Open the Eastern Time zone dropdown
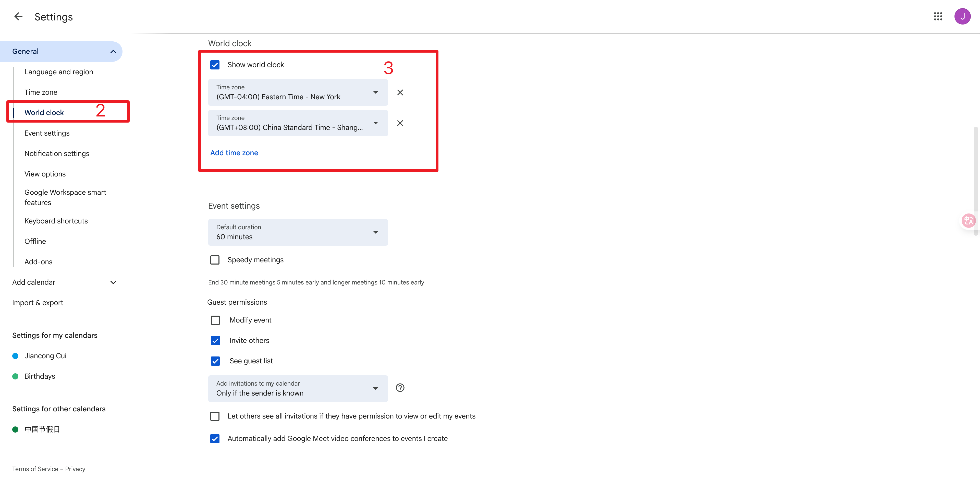Viewport: 980px width, 477px height. coord(298,92)
